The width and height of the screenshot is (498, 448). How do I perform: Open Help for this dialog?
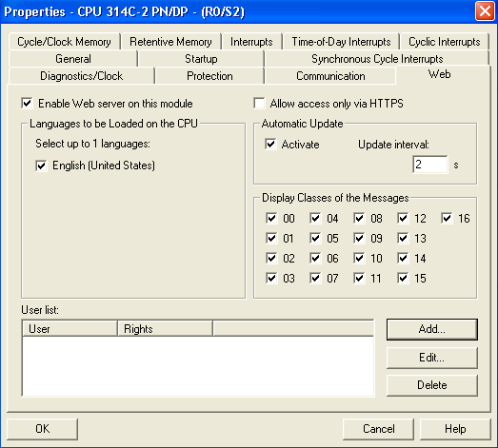point(455,429)
